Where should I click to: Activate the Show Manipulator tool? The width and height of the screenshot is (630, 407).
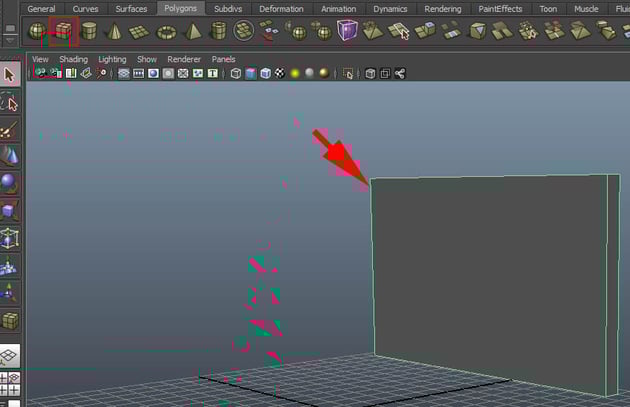10,292
